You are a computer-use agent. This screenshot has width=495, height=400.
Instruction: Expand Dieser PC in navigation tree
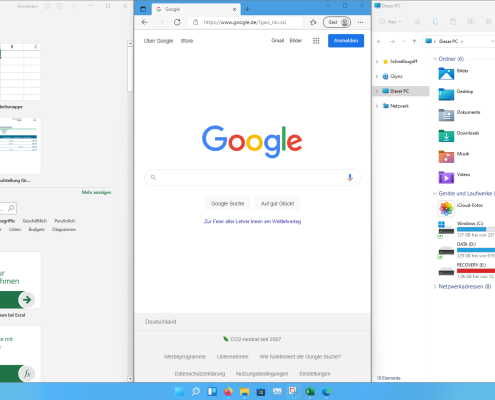[377, 91]
